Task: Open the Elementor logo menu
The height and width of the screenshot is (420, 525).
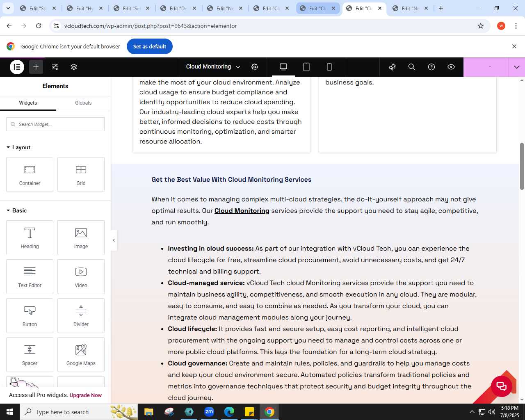Action: coord(17,67)
